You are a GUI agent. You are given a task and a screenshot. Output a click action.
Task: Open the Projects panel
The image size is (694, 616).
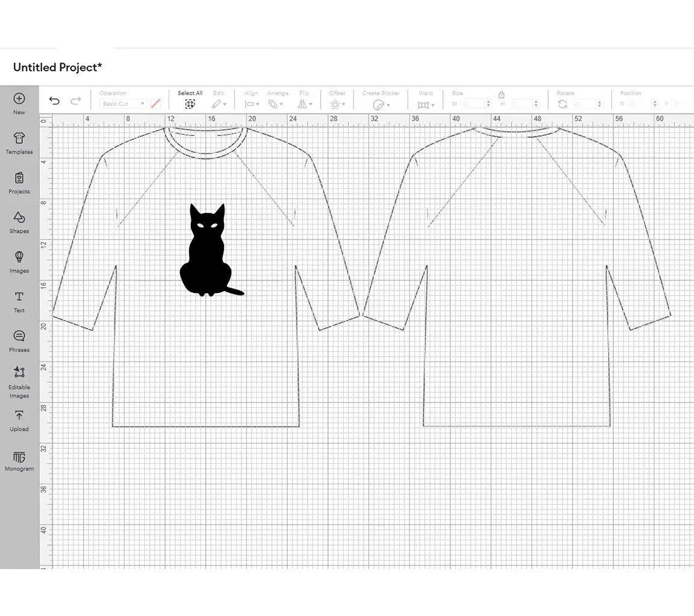pyautogui.click(x=19, y=182)
